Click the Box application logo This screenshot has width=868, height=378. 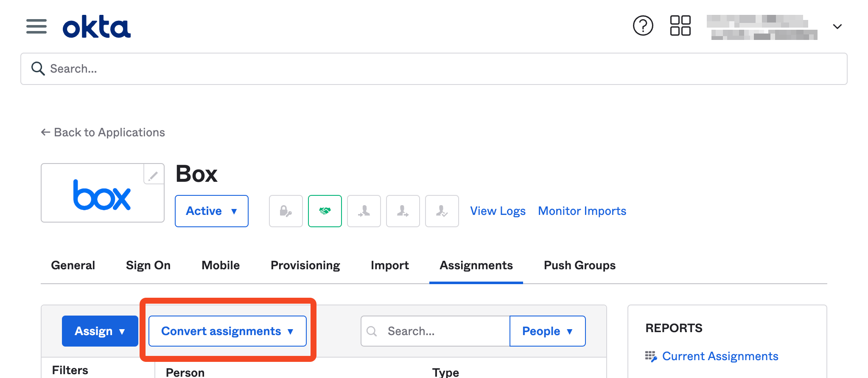point(102,195)
